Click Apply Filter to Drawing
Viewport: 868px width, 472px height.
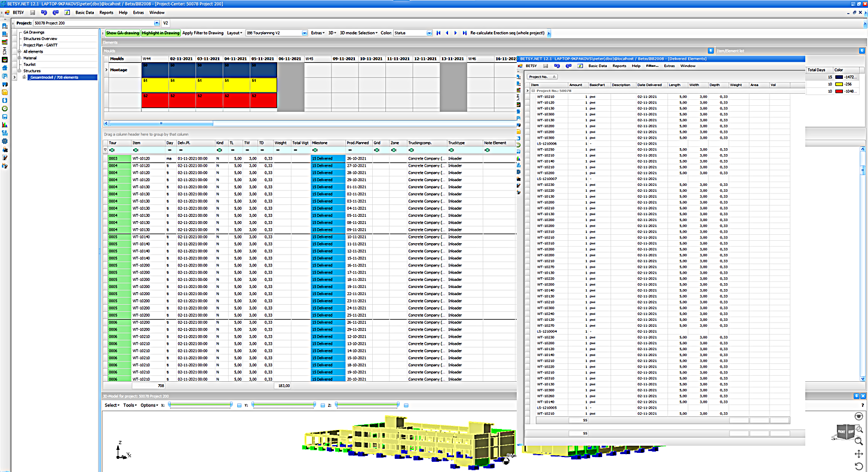click(203, 33)
